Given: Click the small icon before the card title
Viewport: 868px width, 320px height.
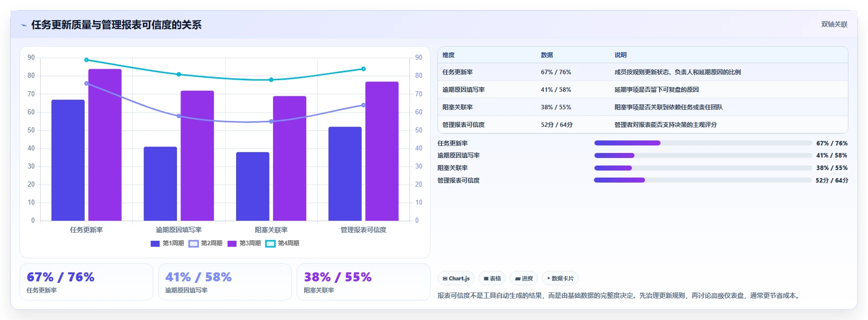Looking at the screenshot, I should point(24,25).
